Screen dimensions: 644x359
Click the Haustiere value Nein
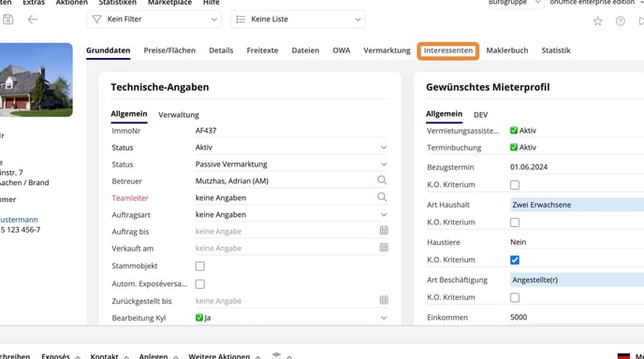point(518,242)
